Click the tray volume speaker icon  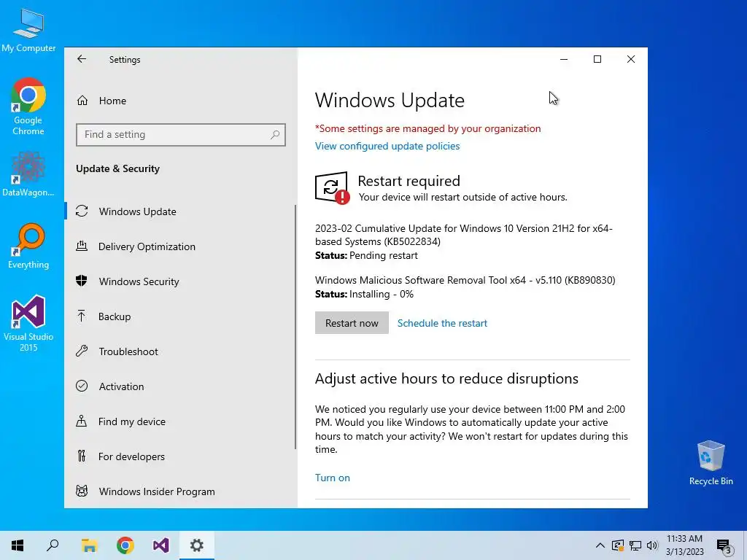652,545
